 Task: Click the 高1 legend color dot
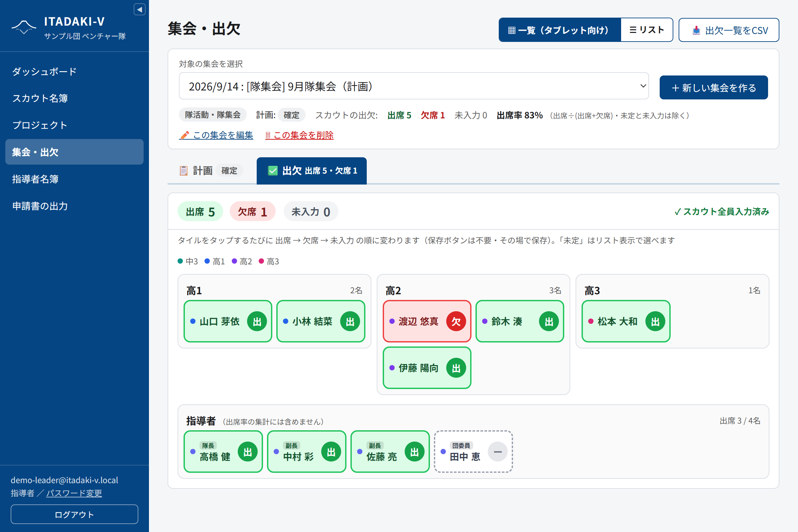[x=207, y=261]
